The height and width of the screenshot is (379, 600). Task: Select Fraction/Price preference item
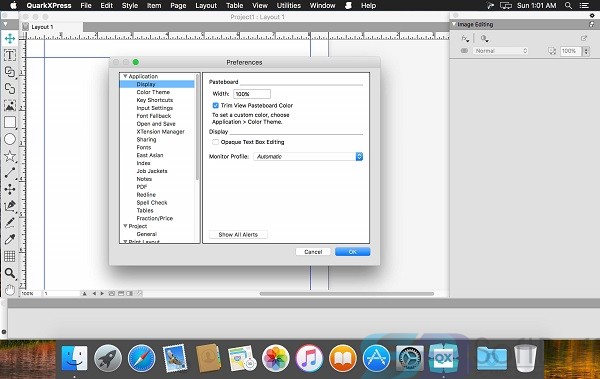(155, 218)
